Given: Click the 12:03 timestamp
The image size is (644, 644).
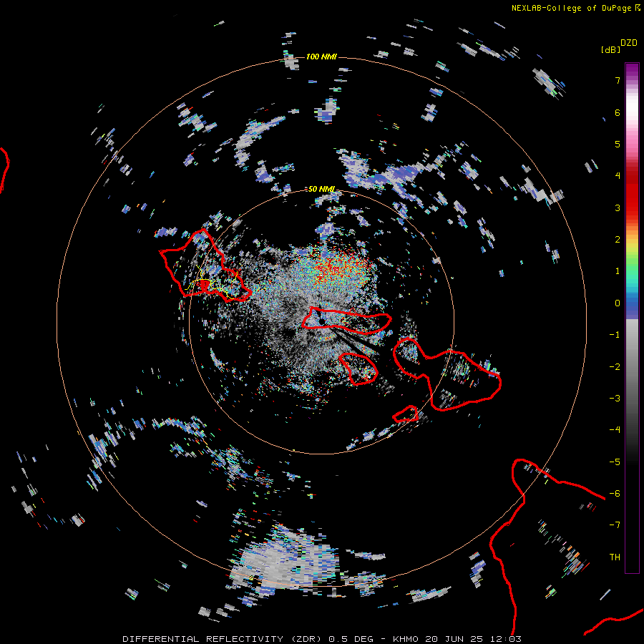Looking at the screenshot, I should point(505,639).
